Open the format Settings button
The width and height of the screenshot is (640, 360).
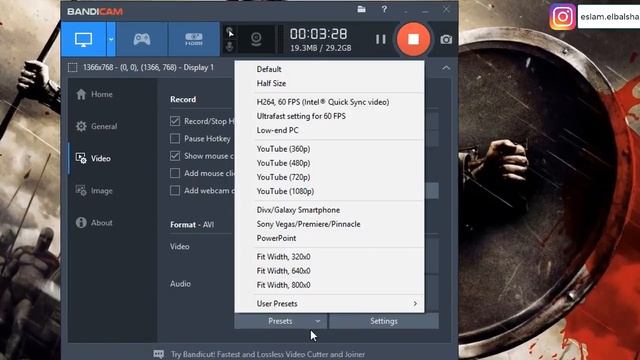[384, 321]
